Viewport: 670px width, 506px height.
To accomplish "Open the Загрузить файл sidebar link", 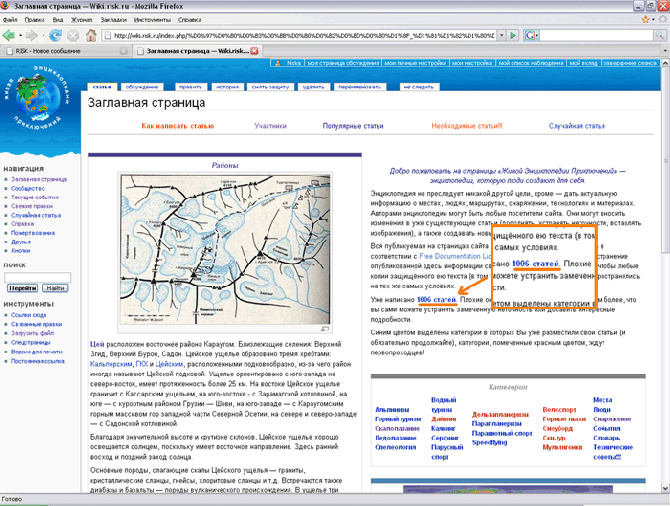I will pyautogui.click(x=32, y=333).
